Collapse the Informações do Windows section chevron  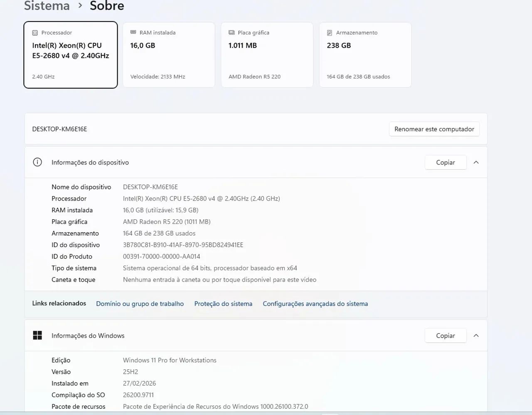point(476,336)
